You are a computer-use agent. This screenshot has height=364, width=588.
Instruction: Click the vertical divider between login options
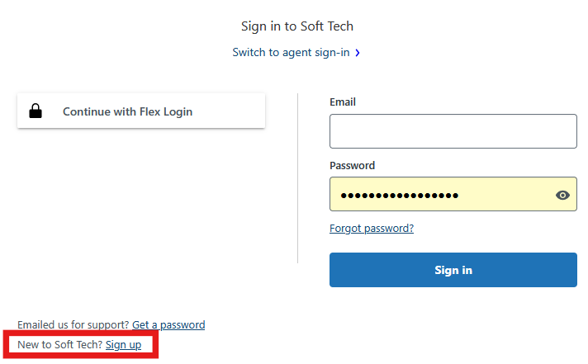(x=298, y=178)
